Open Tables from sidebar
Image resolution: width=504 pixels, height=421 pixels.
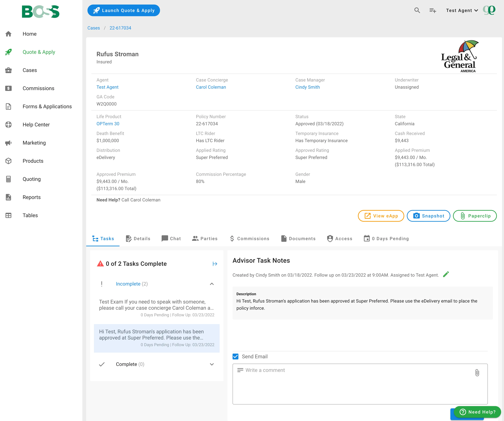coord(30,215)
